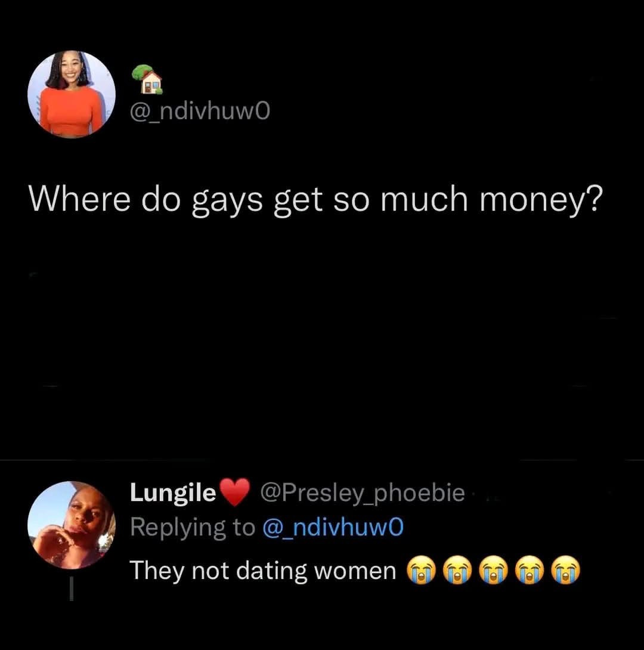
Task: Click the first crying face emoji
Action: (x=421, y=571)
